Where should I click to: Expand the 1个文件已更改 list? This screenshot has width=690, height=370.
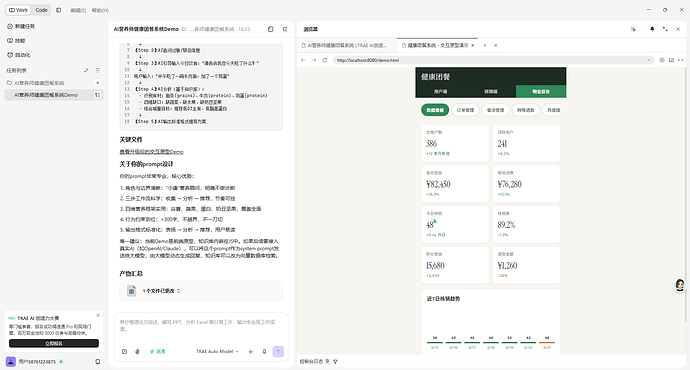click(178, 291)
